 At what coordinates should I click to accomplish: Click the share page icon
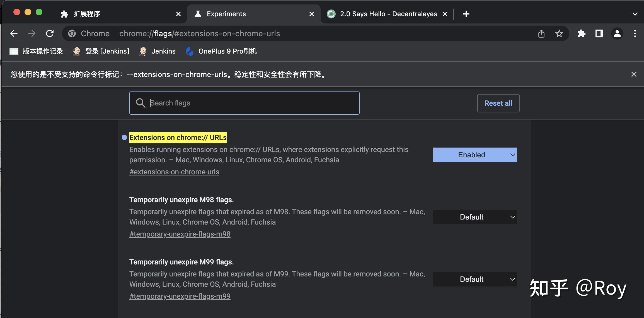pyautogui.click(x=541, y=34)
